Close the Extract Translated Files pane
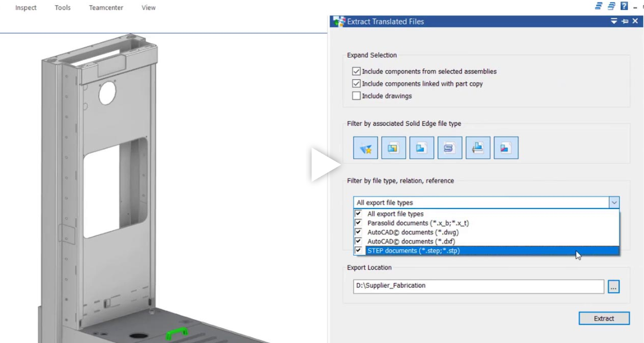The height and width of the screenshot is (343, 644). pos(635,21)
